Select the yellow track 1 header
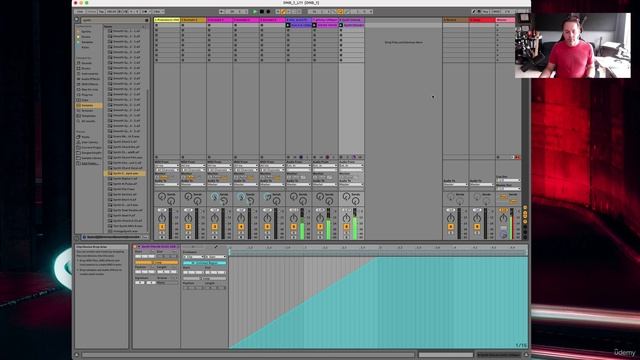 167,20
